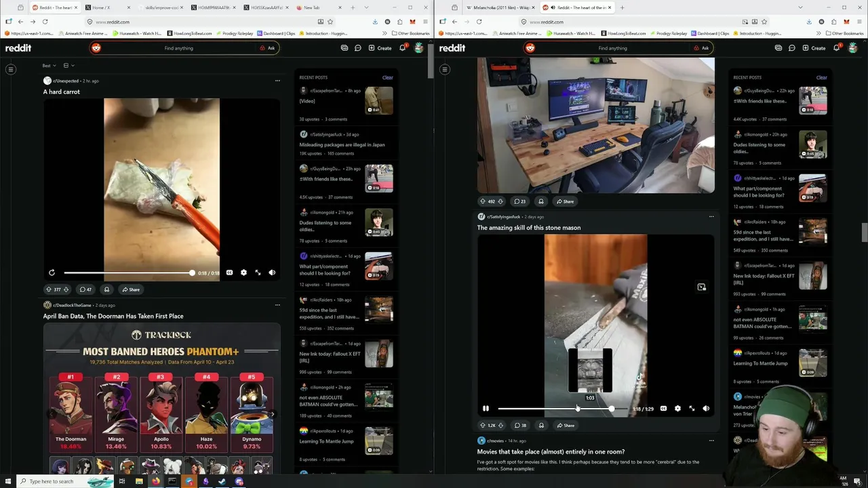This screenshot has width=868, height=488.
Task: Open notifications bell in left window
Action: [403, 48]
